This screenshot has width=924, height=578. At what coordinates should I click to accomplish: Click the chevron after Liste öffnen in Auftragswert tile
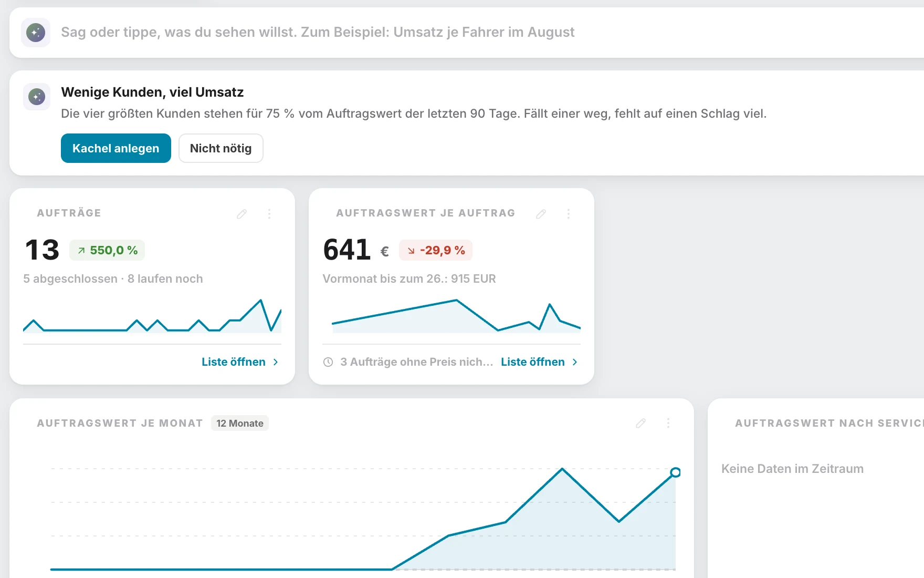575,362
